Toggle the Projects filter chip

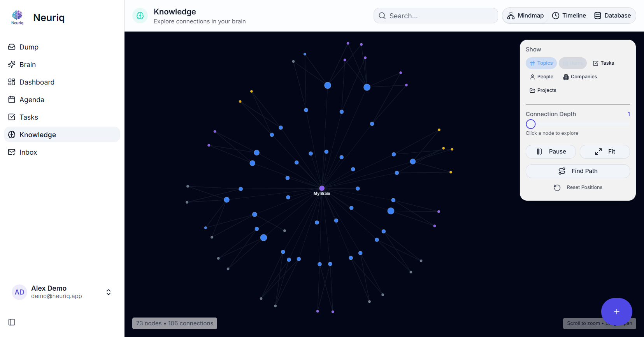coord(543,90)
